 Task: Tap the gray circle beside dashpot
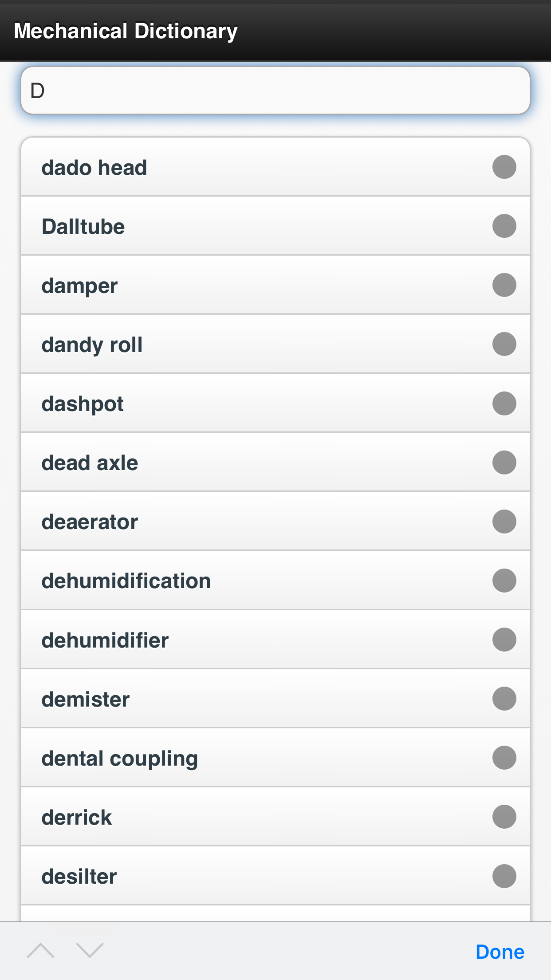[504, 403]
